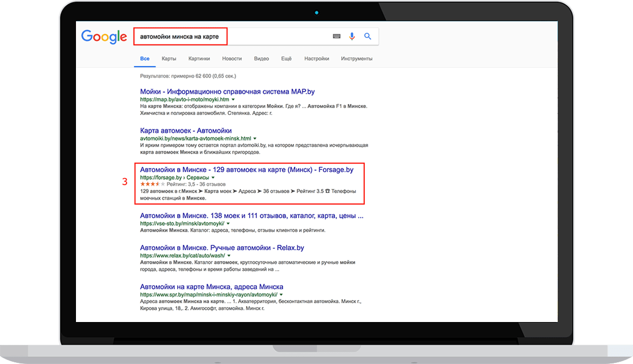Viewport: 633px width, 364px height.
Task: Click snippet starting 'На карте Минска: отображены компании'
Action: coord(254,110)
